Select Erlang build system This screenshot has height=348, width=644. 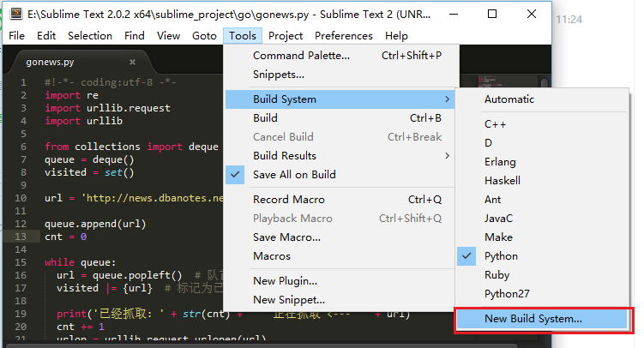click(542, 162)
